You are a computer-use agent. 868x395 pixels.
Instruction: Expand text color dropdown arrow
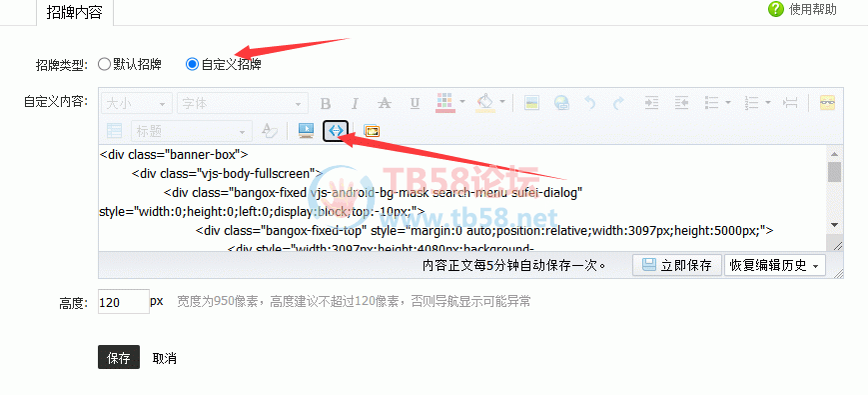coord(462,102)
